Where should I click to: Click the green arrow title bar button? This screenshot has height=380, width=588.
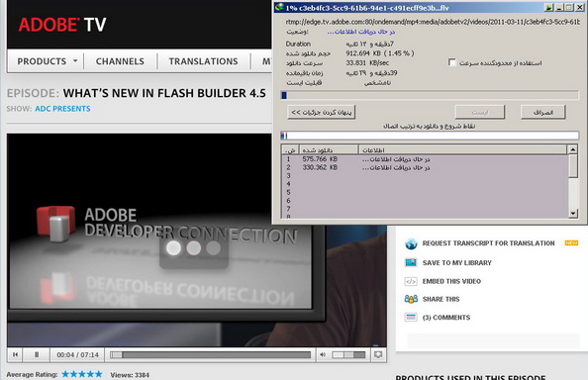[549, 8]
